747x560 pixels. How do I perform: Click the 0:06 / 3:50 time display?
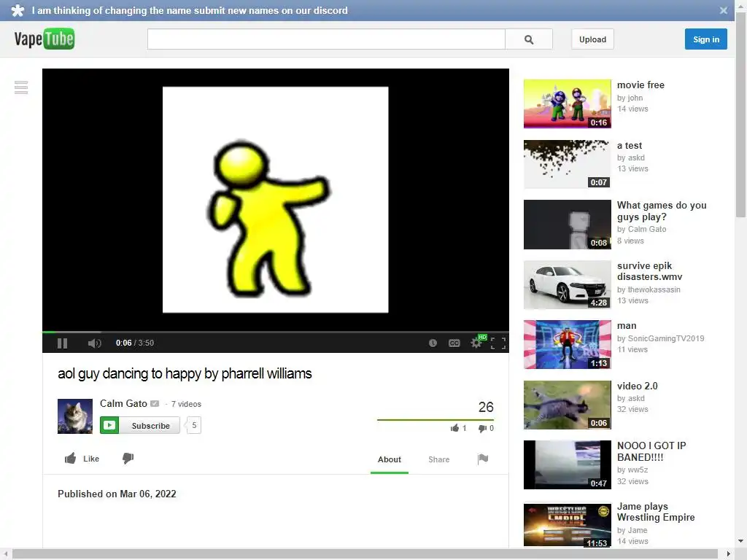[x=135, y=343]
